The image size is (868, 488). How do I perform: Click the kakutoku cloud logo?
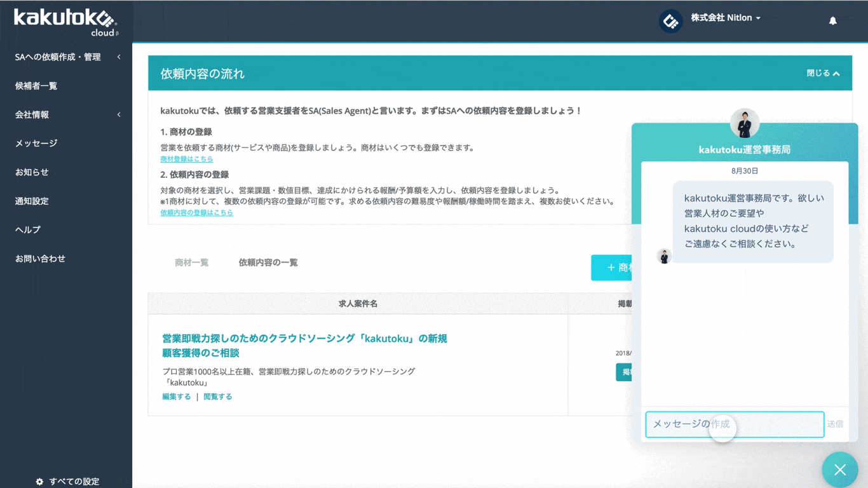tap(65, 22)
